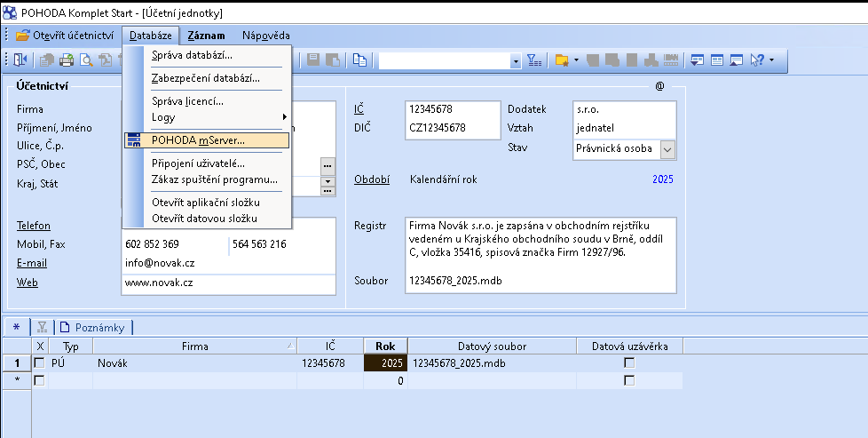The image size is (868, 438).
Task: Click the PSČ, Obec ellipsis button
Action: pyautogui.click(x=327, y=166)
